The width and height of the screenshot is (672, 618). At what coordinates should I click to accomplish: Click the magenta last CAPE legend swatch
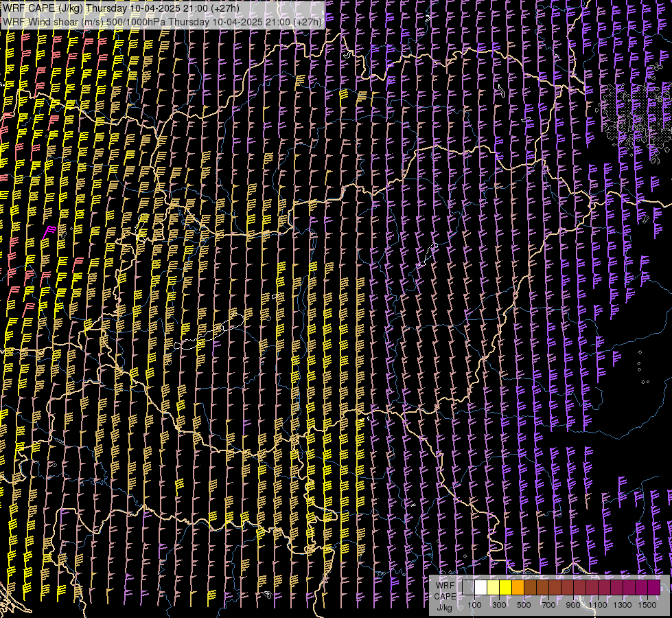(x=653, y=587)
